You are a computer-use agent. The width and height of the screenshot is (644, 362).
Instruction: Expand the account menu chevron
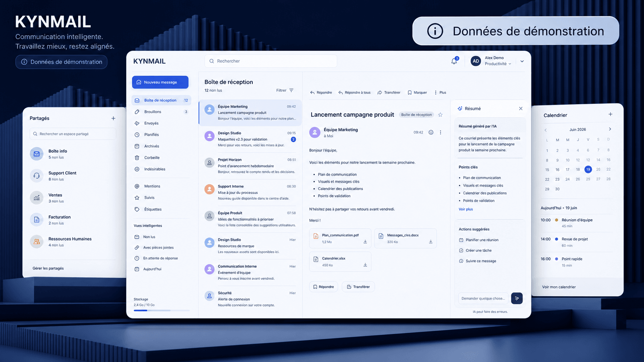[x=522, y=61]
